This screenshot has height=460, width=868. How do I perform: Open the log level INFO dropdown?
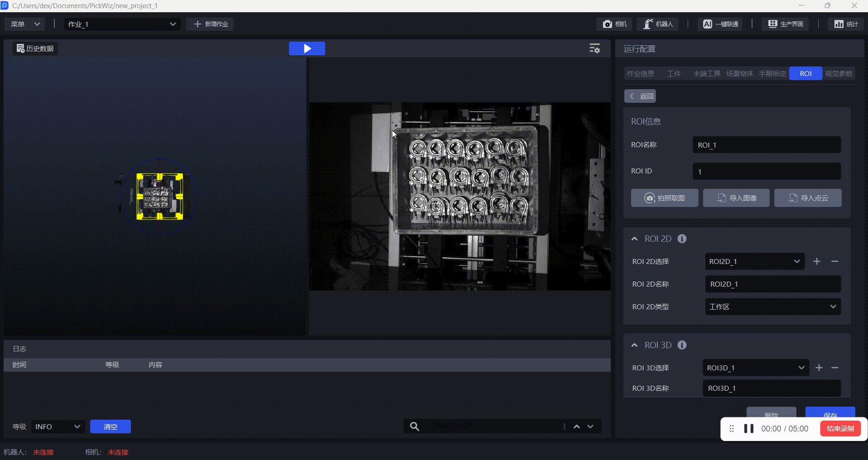point(58,426)
